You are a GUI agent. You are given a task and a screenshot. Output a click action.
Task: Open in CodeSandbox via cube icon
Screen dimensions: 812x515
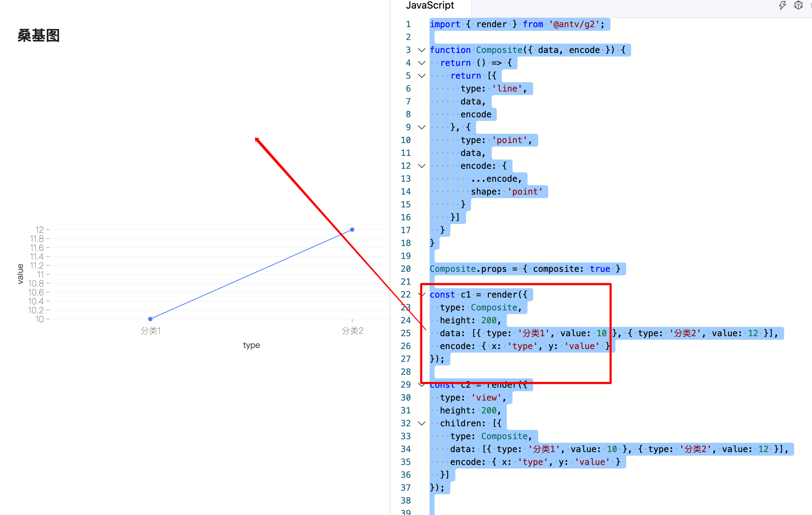tap(798, 5)
